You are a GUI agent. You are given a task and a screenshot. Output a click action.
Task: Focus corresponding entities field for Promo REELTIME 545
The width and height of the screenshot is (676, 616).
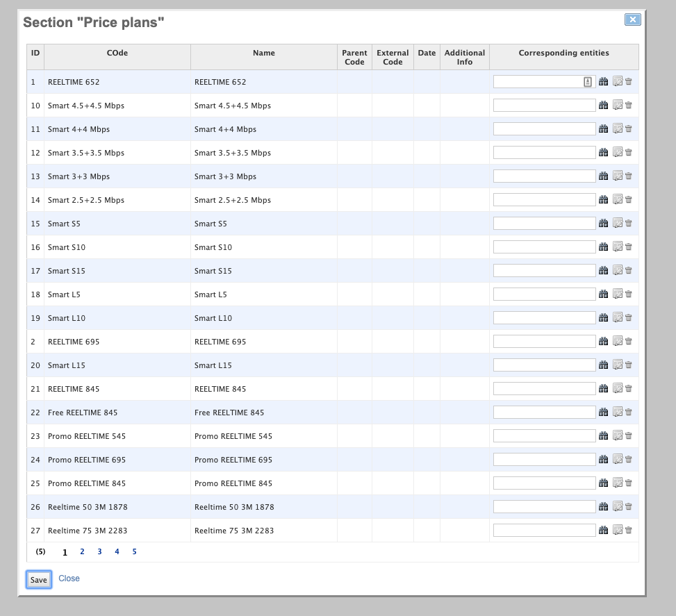pyautogui.click(x=544, y=436)
